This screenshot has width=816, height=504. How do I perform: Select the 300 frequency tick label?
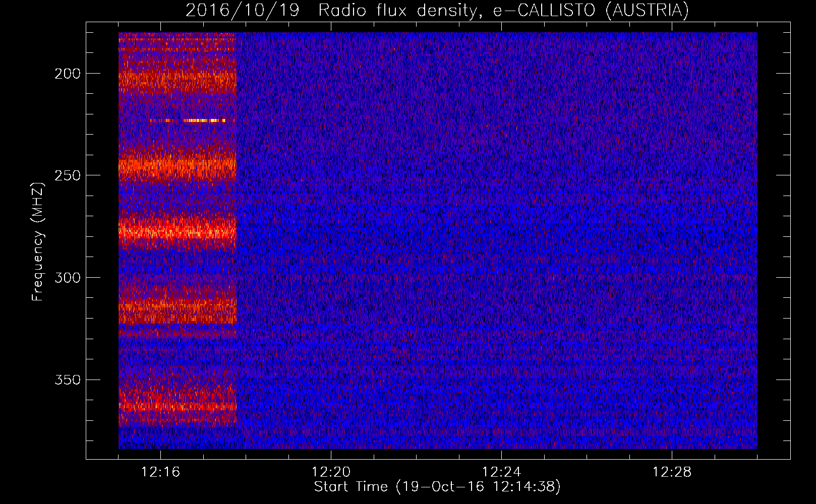(68, 278)
